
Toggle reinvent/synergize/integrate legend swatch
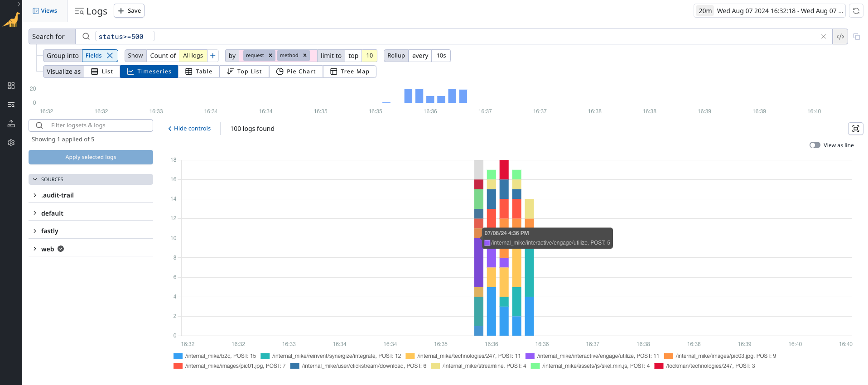pyautogui.click(x=265, y=356)
